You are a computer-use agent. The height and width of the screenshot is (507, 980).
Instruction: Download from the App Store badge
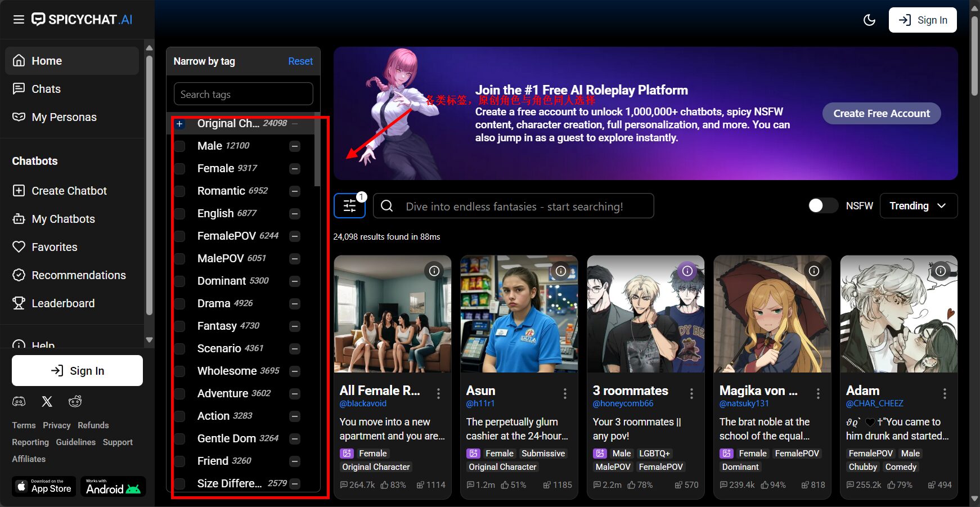pyautogui.click(x=44, y=487)
